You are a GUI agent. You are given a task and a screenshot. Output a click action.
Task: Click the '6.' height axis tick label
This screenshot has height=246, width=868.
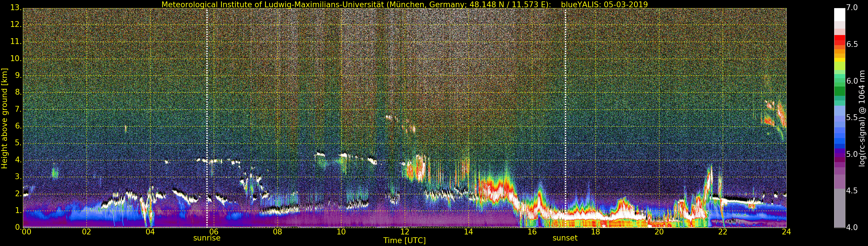[18, 126]
